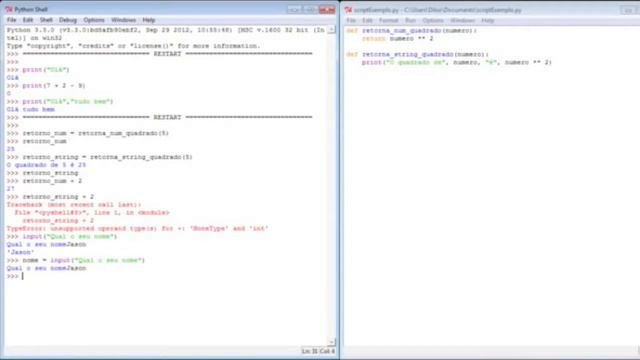Open Edit menu in Python Shell

point(28,20)
